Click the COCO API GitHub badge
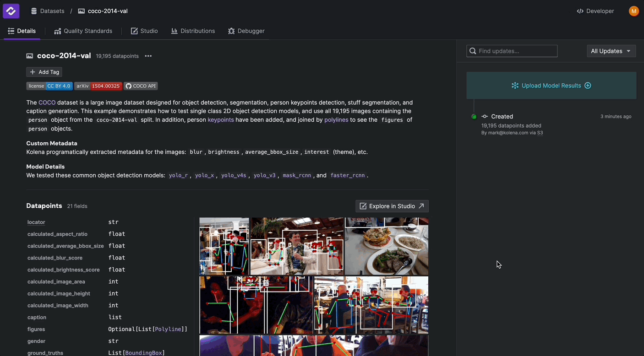This screenshot has width=644, height=356. [141, 86]
